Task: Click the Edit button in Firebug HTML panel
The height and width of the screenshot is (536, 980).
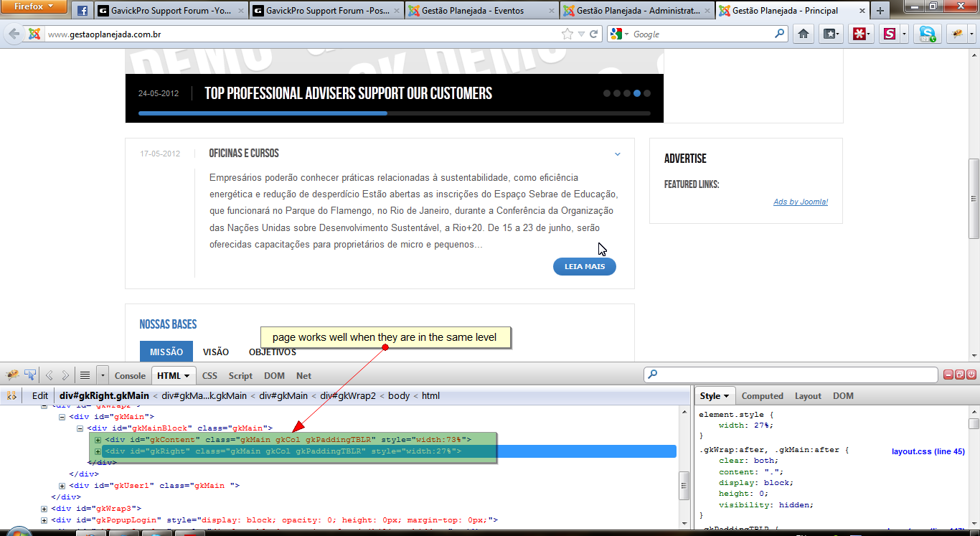Action: click(40, 395)
